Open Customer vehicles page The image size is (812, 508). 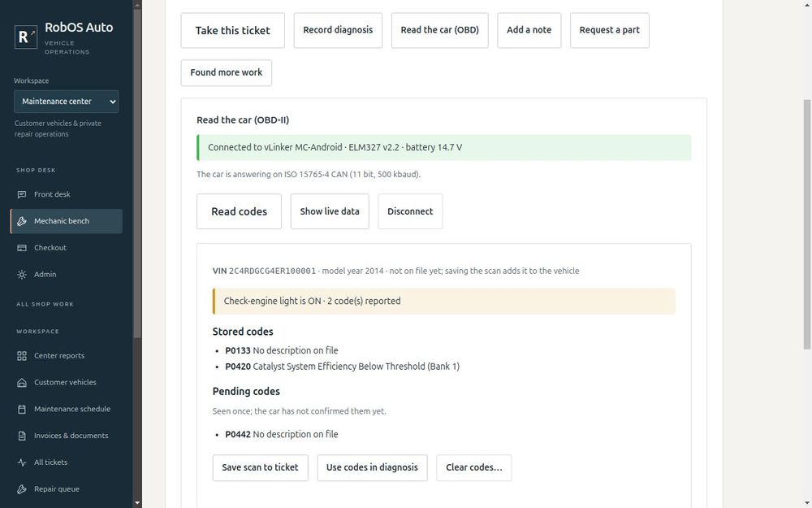(x=67, y=383)
